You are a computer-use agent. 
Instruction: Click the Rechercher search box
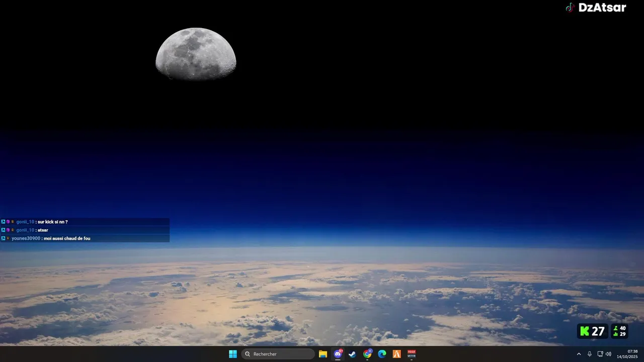click(x=278, y=354)
